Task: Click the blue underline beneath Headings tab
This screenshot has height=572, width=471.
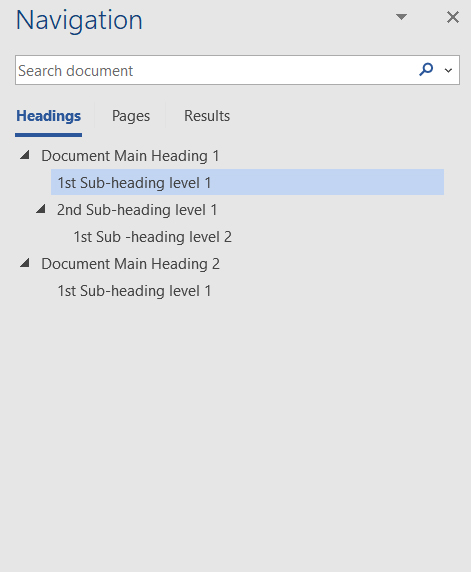Action: 49,135
